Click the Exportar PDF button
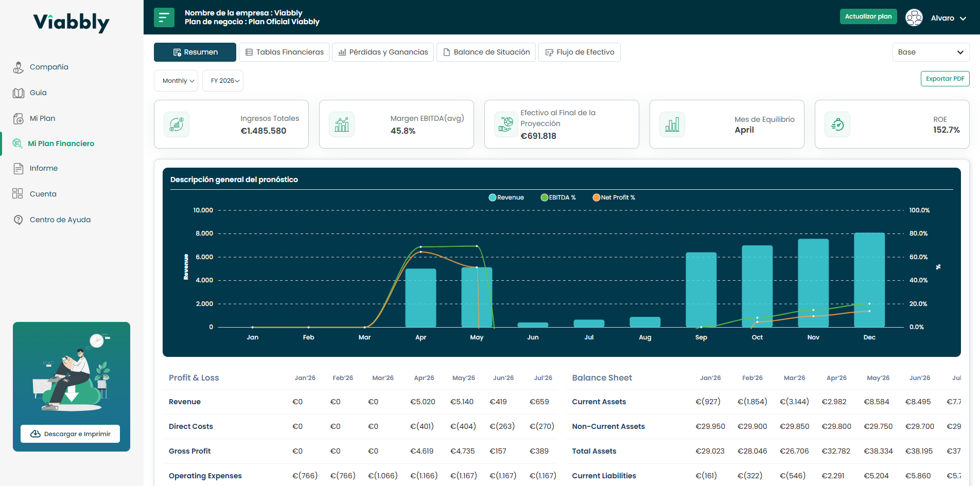This screenshot has width=980, height=486. click(945, 79)
